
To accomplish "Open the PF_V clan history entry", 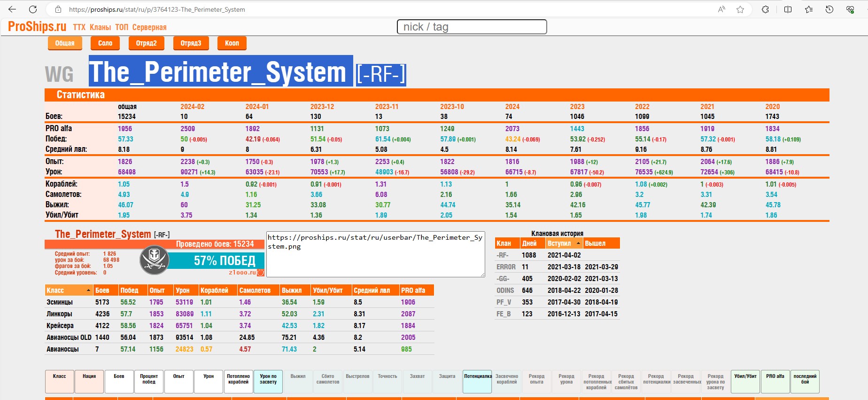I will [x=504, y=302].
